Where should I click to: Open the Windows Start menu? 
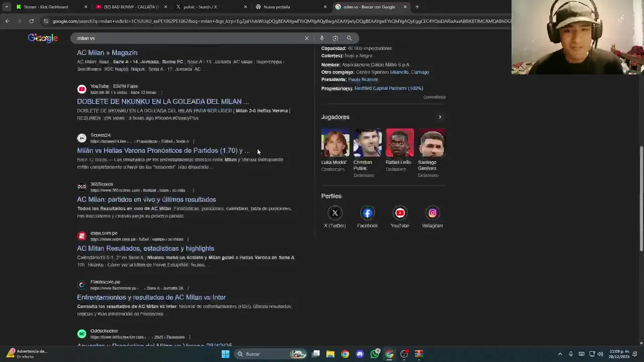click(225, 354)
